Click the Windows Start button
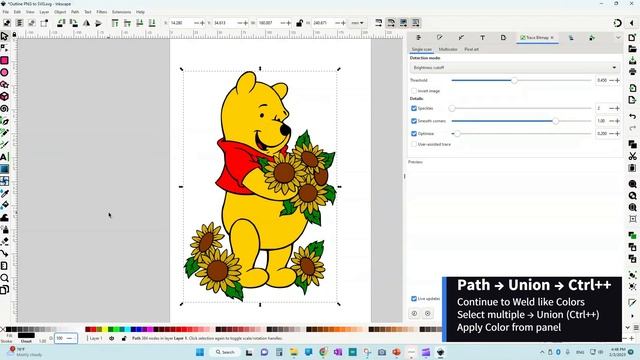This screenshot has width=640, height=360. 200,352
